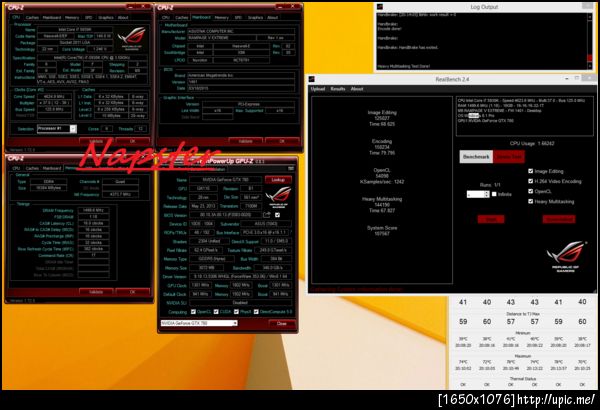This screenshot has width=600, height=410.
Task: Click Validate in the CPU-Z CPU window
Action: click(x=96, y=141)
